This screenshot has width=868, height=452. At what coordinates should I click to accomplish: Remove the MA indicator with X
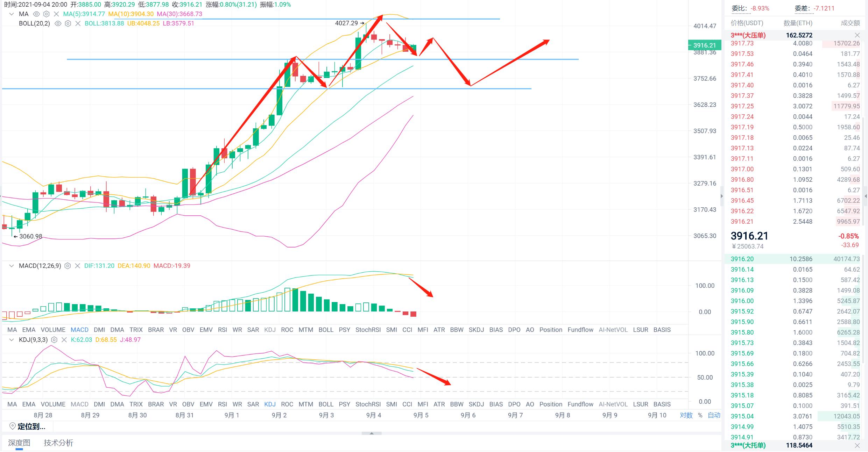[x=56, y=14]
